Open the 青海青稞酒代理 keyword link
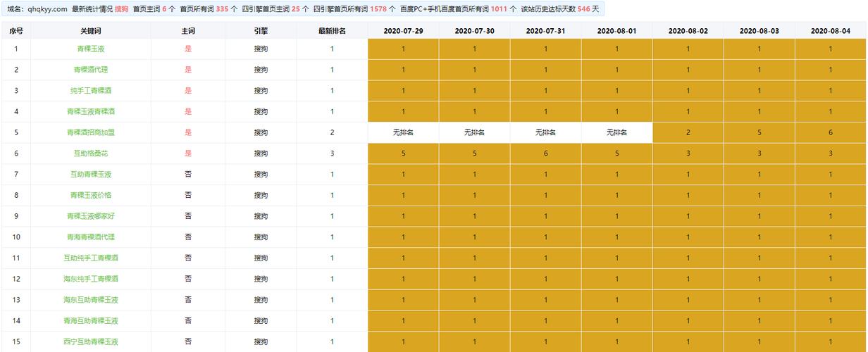This screenshot has height=352, width=868. [x=91, y=237]
